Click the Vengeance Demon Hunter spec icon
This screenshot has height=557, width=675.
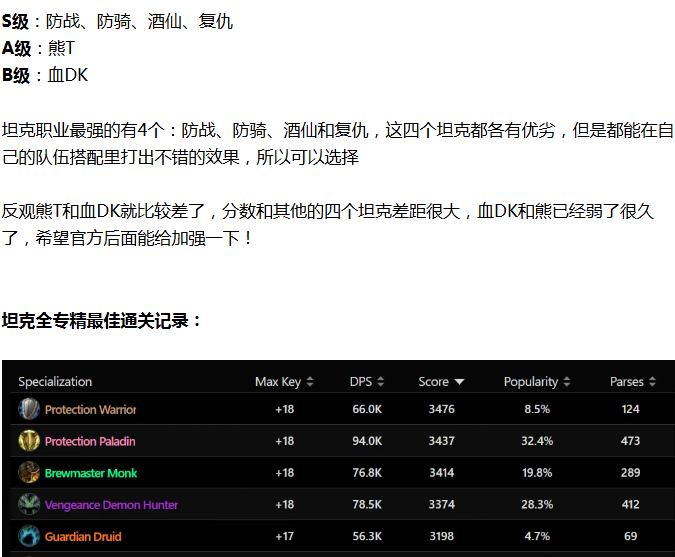pyautogui.click(x=29, y=505)
